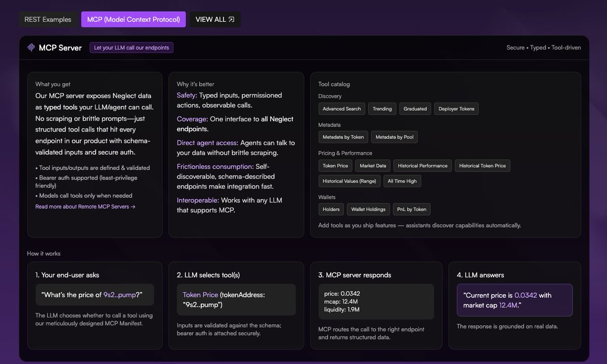The width and height of the screenshot is (607, 364).
Task: Click the PnL by Token chip
Action: (x=412, y=209)
